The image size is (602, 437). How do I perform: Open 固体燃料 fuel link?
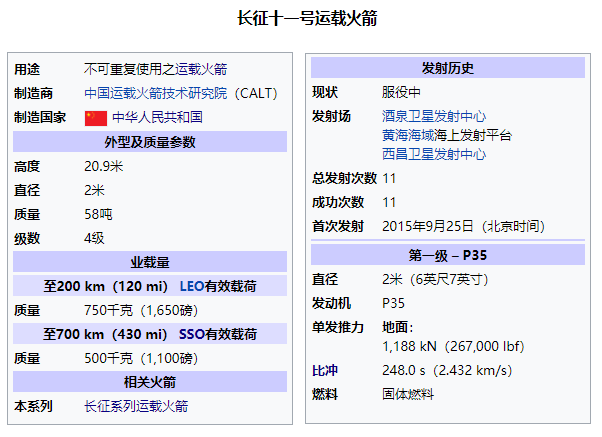(408, 394)
